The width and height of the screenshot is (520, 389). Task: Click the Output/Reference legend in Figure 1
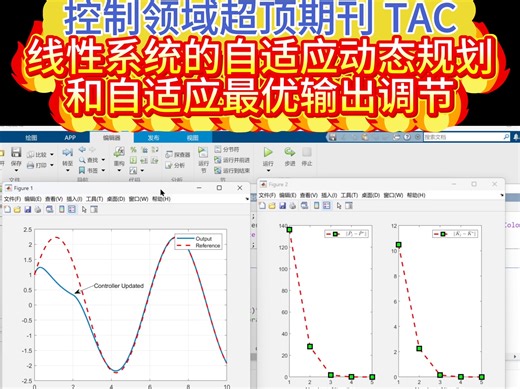[x=199, y=242]
